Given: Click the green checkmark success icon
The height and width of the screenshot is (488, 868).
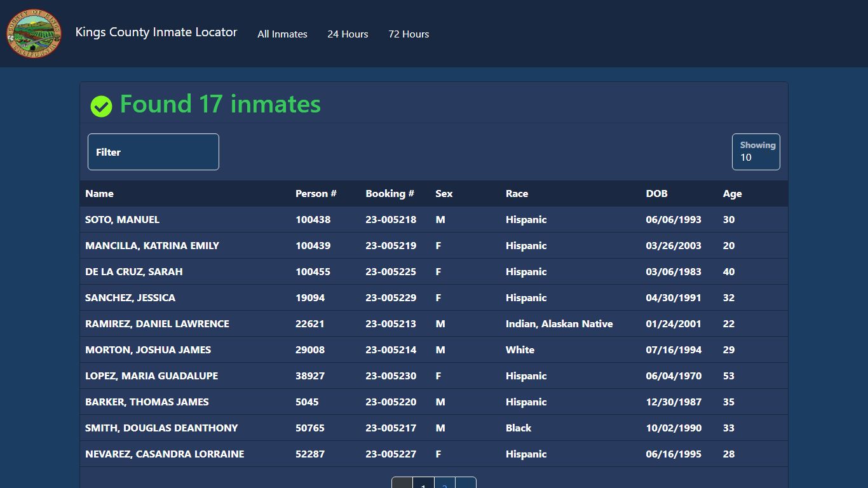Looking at the screenshot, I should click(101, 106).
